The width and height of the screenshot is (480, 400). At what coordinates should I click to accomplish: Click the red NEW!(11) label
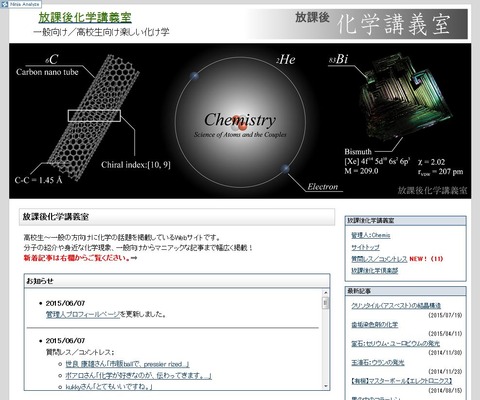[426, 259]
